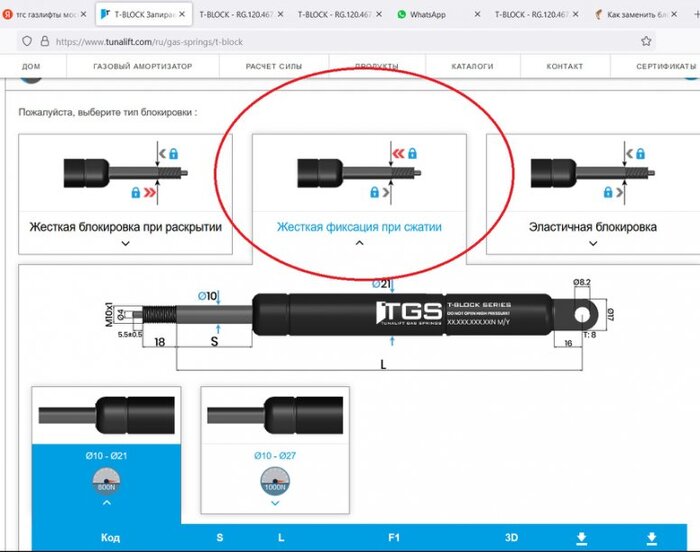Switch to the WhatsApp tab
The width and height of the screenshot is (700, 552).
[x=440, y=14]
